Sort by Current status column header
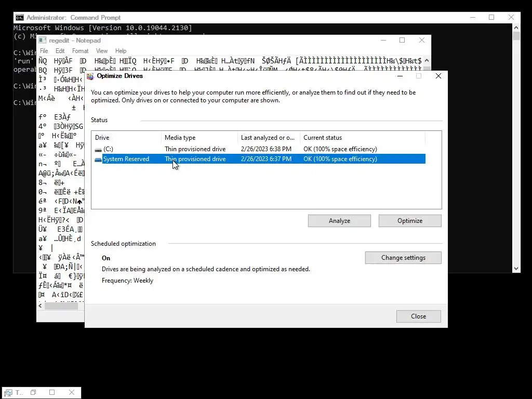 [362, 137]
